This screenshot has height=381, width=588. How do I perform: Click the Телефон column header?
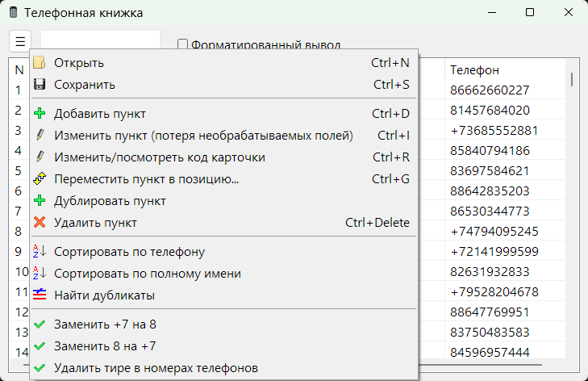[474, 70]
